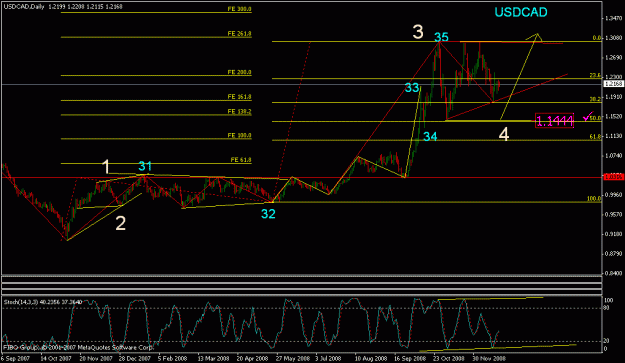625x363 pixels.
Task: Click the FE 138.2 expansion label
Action: click(x=239, y=112)
